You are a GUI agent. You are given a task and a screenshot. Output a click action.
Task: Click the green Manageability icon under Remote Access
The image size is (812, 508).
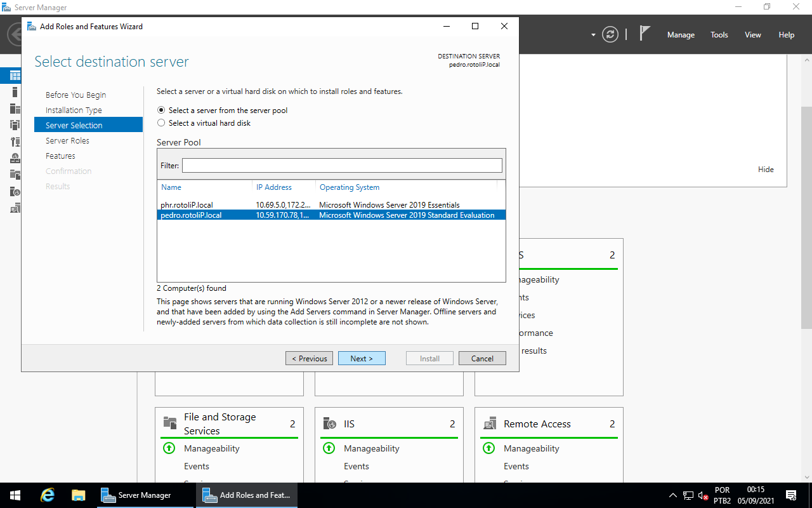pyautogui.click(x=488, y=448)
